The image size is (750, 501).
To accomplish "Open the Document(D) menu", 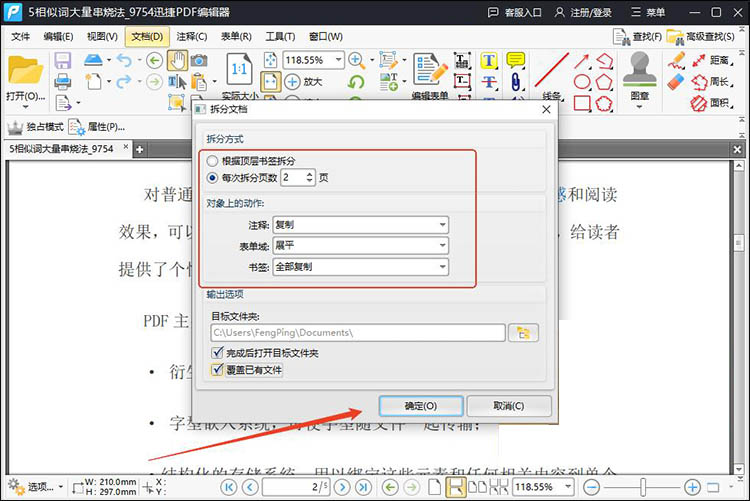I will coord(147,36).
